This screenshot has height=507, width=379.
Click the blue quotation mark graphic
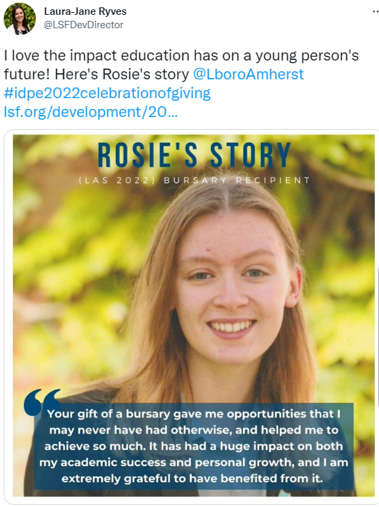coord(41,402)
